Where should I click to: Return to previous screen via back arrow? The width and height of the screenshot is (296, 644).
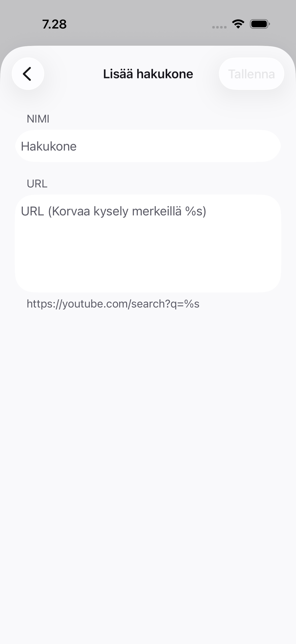28,74
